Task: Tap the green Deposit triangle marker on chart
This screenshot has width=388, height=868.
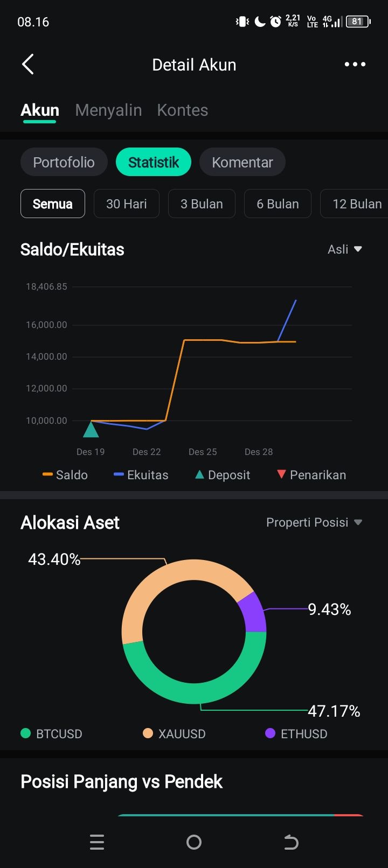Action: [x=91, y=430]
